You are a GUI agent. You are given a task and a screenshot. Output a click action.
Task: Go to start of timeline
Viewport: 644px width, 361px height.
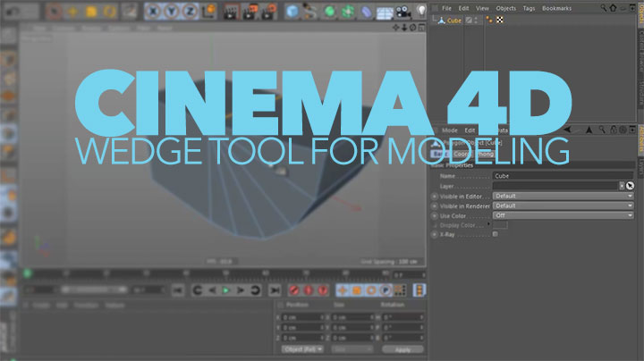178,290
